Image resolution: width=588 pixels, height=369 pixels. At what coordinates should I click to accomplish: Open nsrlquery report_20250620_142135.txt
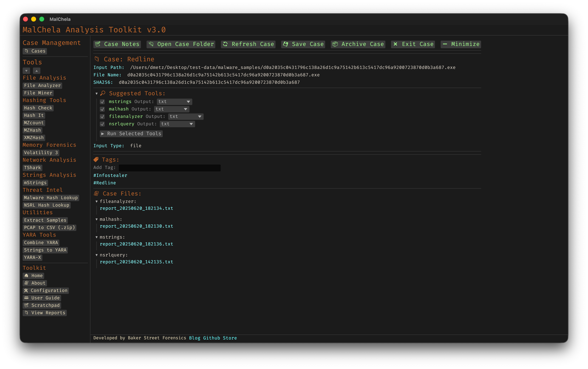click(x=137, y=262)
